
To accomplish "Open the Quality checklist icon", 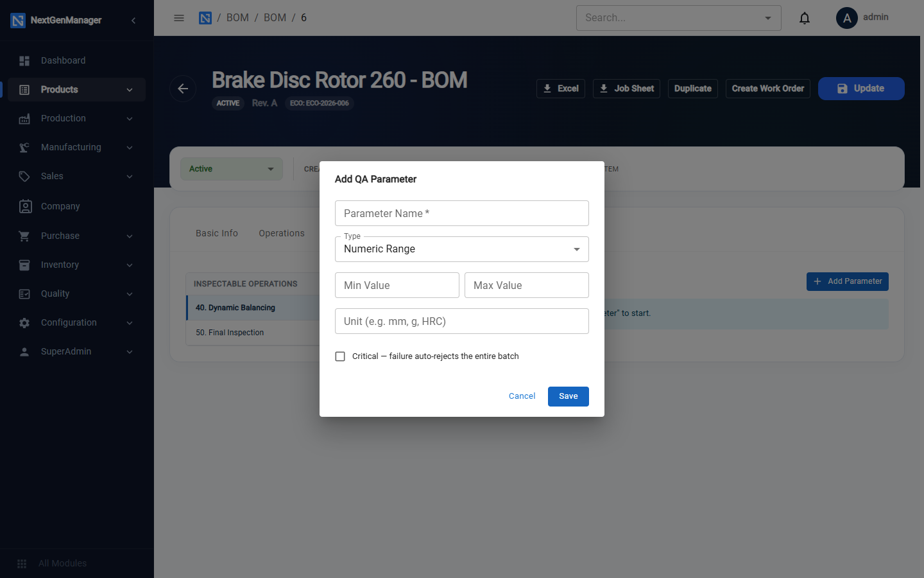I will pos(24,293).
